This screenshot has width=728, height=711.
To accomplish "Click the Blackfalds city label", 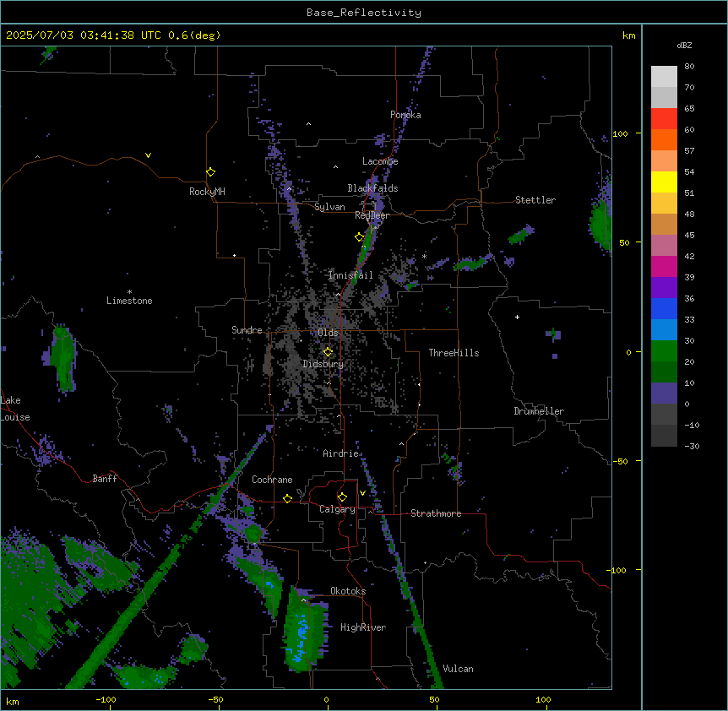I will pos(372,188).
